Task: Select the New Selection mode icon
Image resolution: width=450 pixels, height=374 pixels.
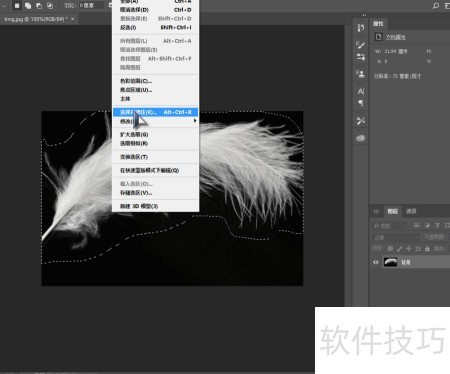Action: (x=17, y=6)
